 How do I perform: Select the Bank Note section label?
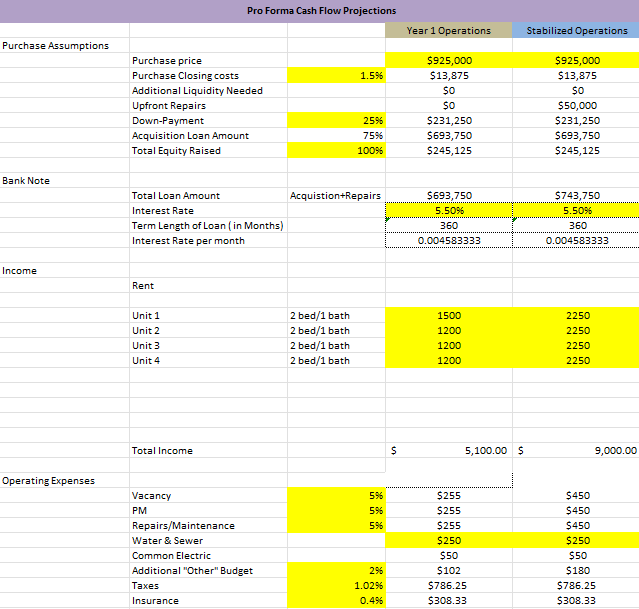(x=26, y=181)
